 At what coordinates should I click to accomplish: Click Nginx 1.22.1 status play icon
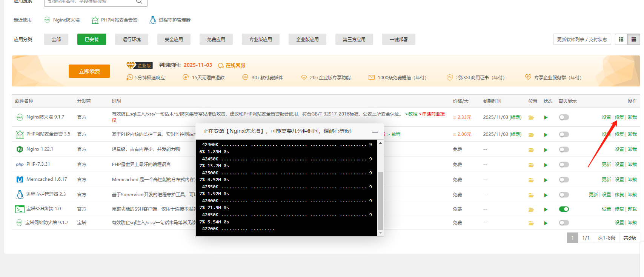click(x=546, y=150)
